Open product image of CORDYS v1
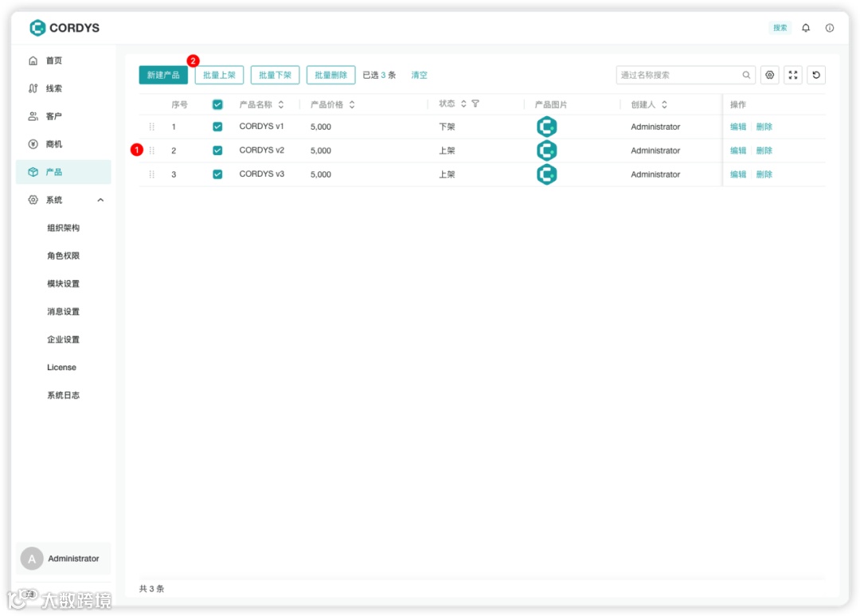 547,127
